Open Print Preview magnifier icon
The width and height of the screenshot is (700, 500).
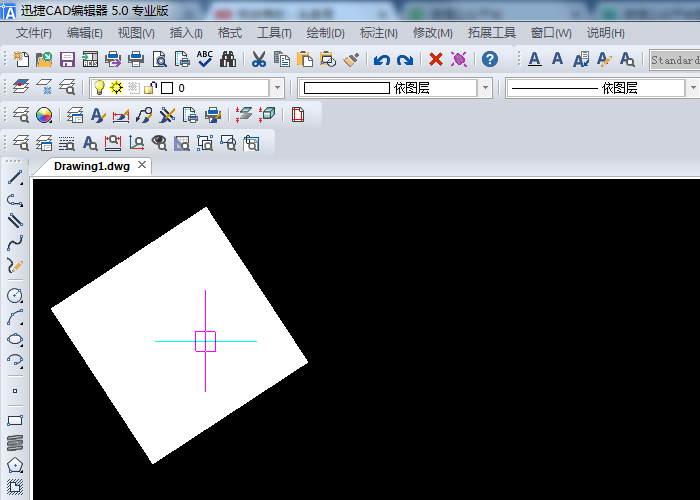coord(159,59)
